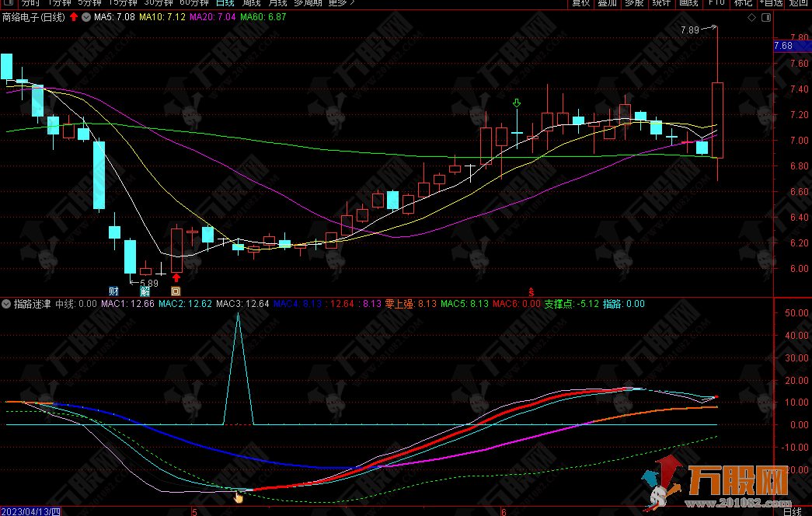
Task: Select the 60分钟 period tab
Action: 193,2
